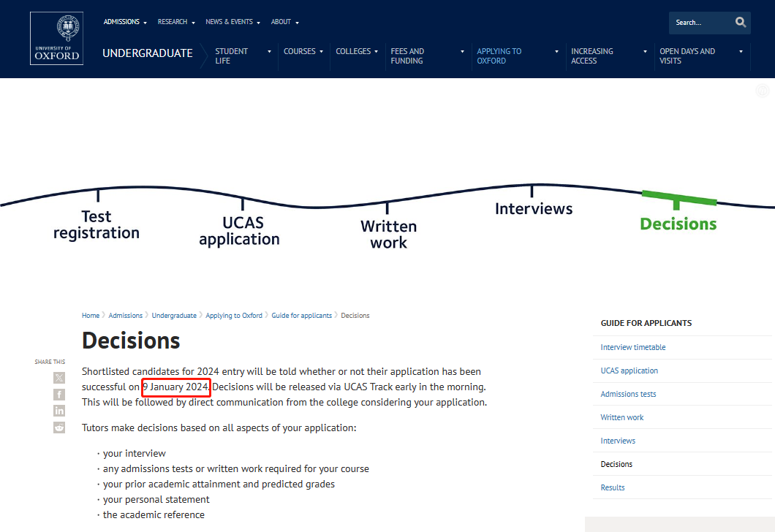The image size is (775, 532).
Task: Open the About top menu
Action: (x=284, y=22)
